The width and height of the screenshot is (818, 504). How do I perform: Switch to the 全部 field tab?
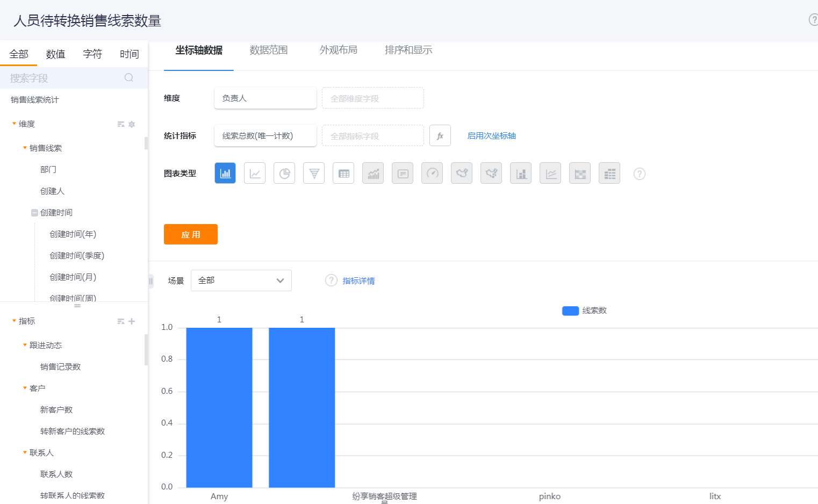click(19, 54)
